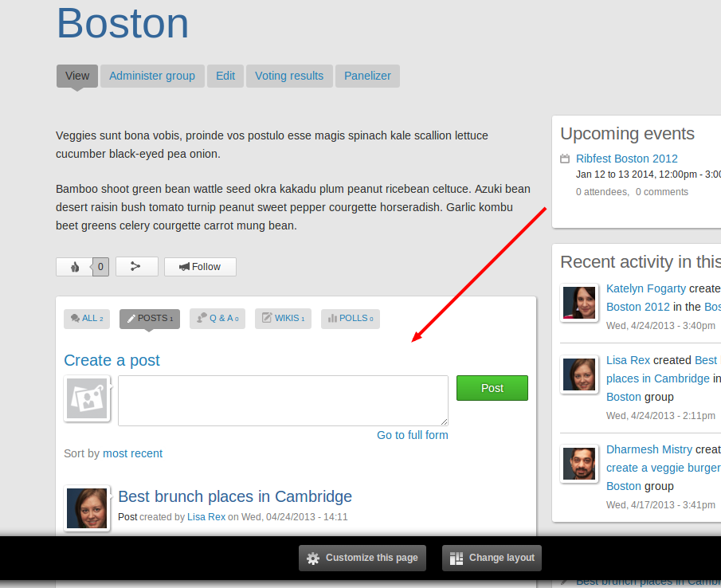Open Best brunch places in Cambridge post
721x588 pixels.
coord(235,496)
